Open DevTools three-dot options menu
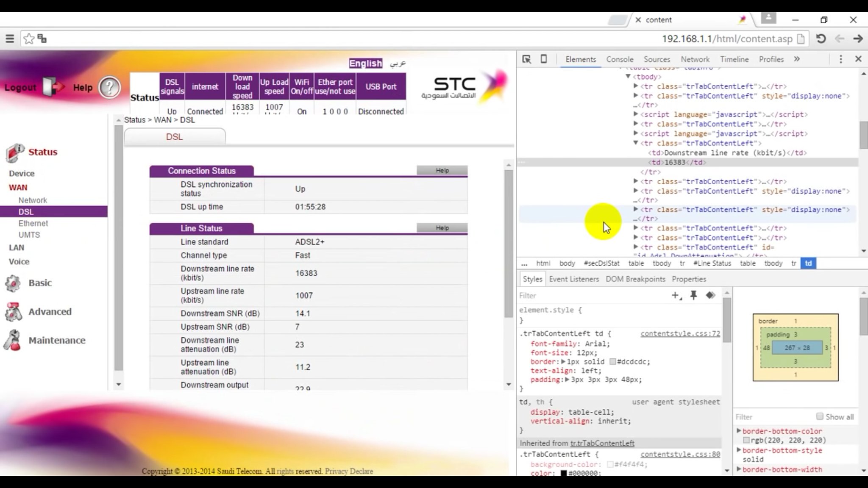Viewport: 868px width, 488px height. [841, 59]
